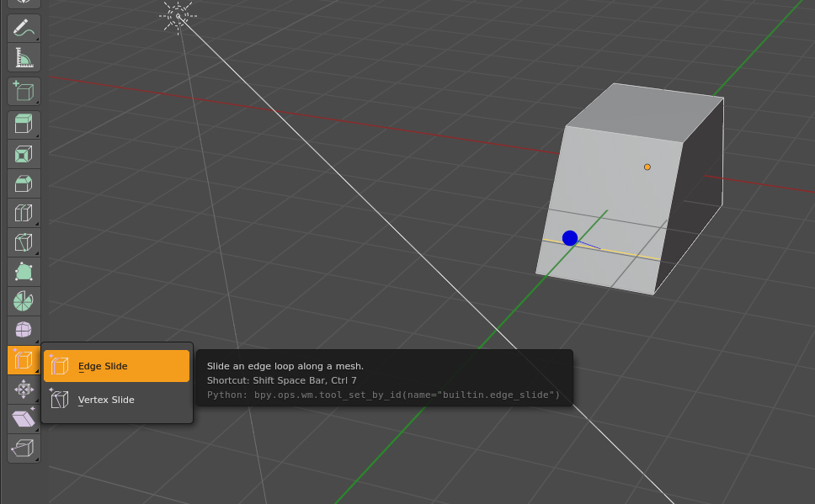Choose Vertex Slide from the flyout menu

coord(116,400)
